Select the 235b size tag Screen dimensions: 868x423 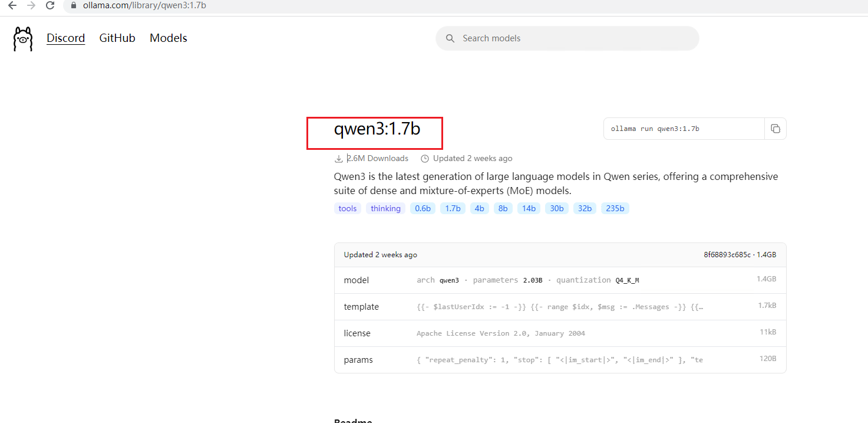pyautogui.click(x=615, y=208)
